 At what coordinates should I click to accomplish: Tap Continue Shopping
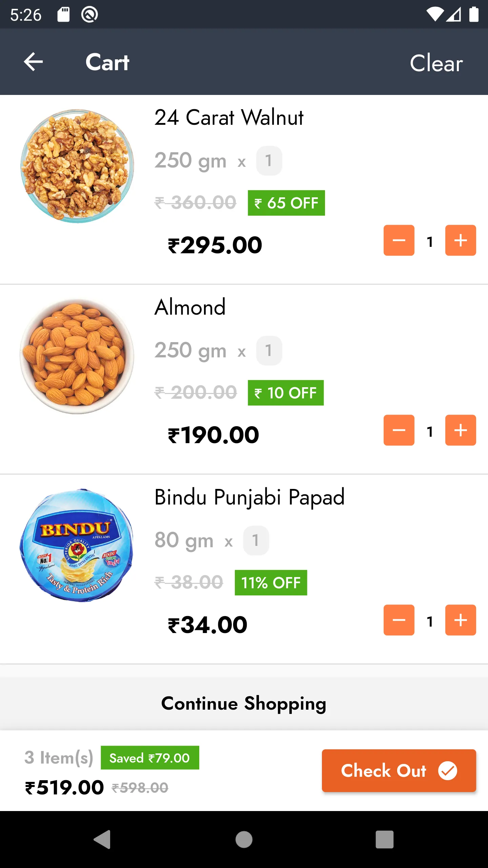[x=244, y=703]
